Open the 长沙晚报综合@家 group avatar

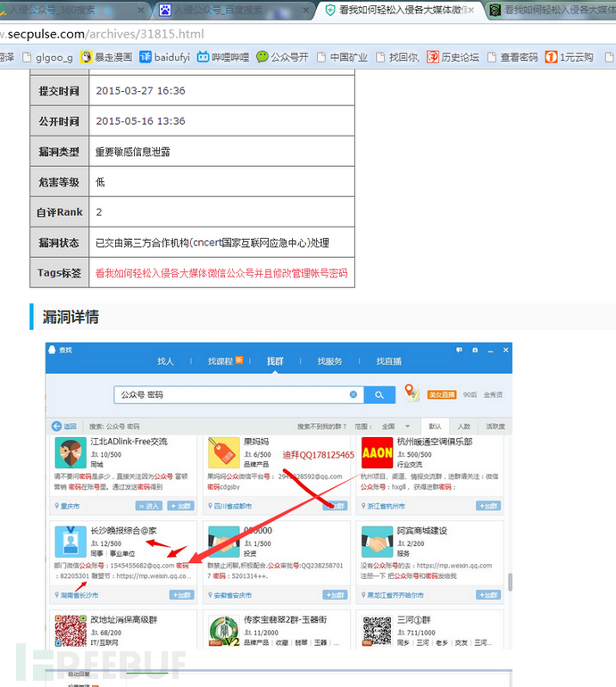pyautogui.click(x=71, y=542)
